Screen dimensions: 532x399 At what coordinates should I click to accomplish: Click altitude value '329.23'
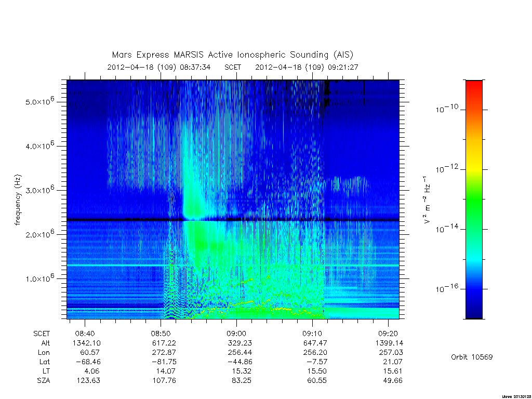coord(240,343)
